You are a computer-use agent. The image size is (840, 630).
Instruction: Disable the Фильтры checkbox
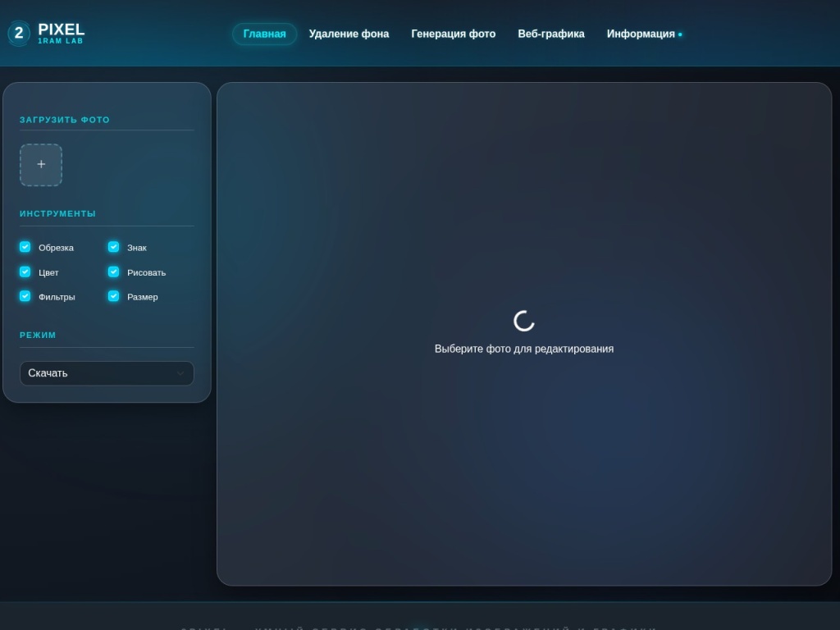tap(25, 296)
